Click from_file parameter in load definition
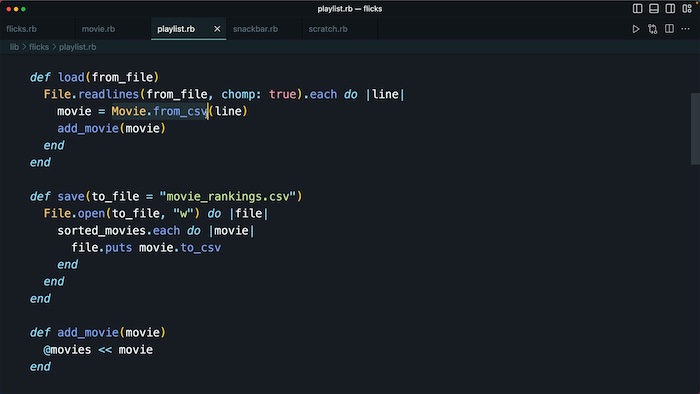Screen dimensions: 700x394 [122, 77]
